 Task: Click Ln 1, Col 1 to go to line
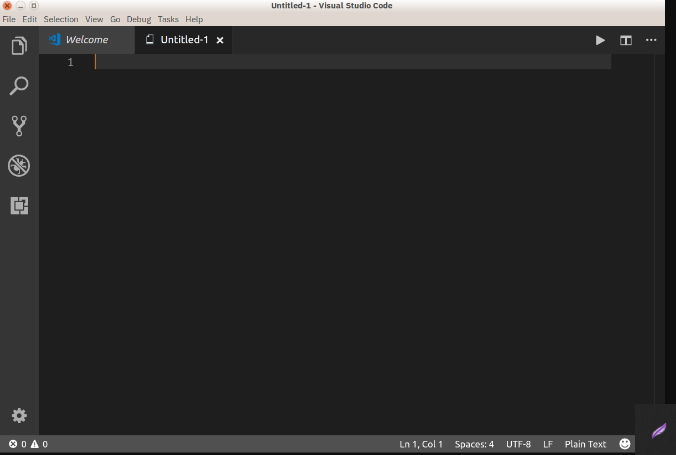click(421, 444)
